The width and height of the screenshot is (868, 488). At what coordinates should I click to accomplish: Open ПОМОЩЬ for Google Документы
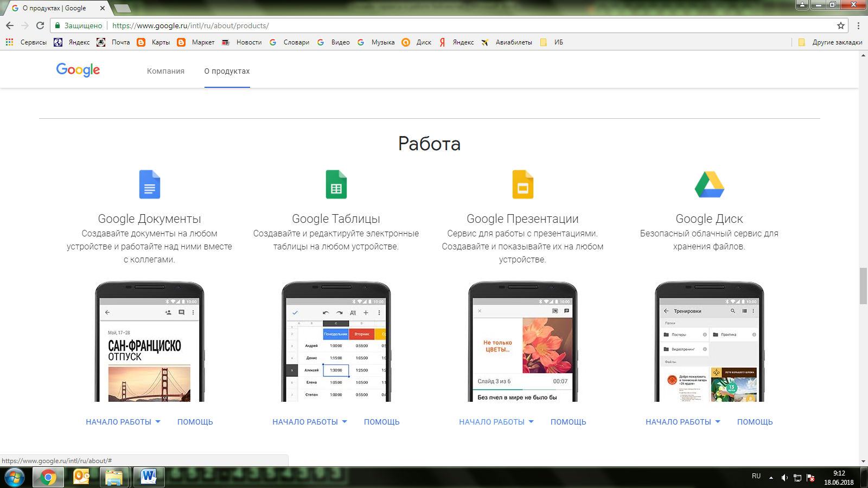click(195, 422)
